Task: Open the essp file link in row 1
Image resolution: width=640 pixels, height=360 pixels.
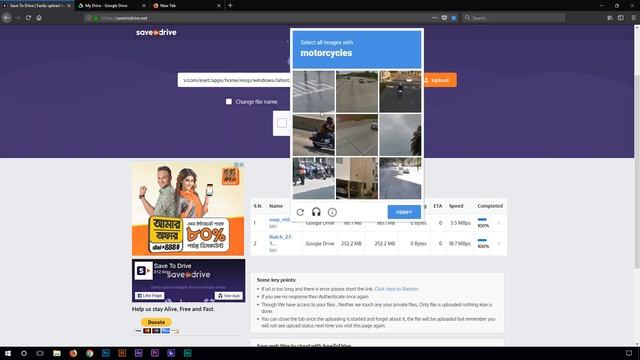Action: [280, 220]
